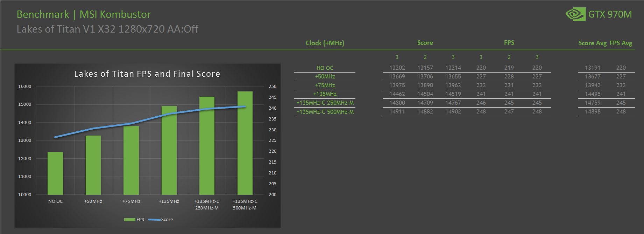
Task: Click the '+135MHz-C 500MHz-M' table row label
Action: click(x=325, y=112)
